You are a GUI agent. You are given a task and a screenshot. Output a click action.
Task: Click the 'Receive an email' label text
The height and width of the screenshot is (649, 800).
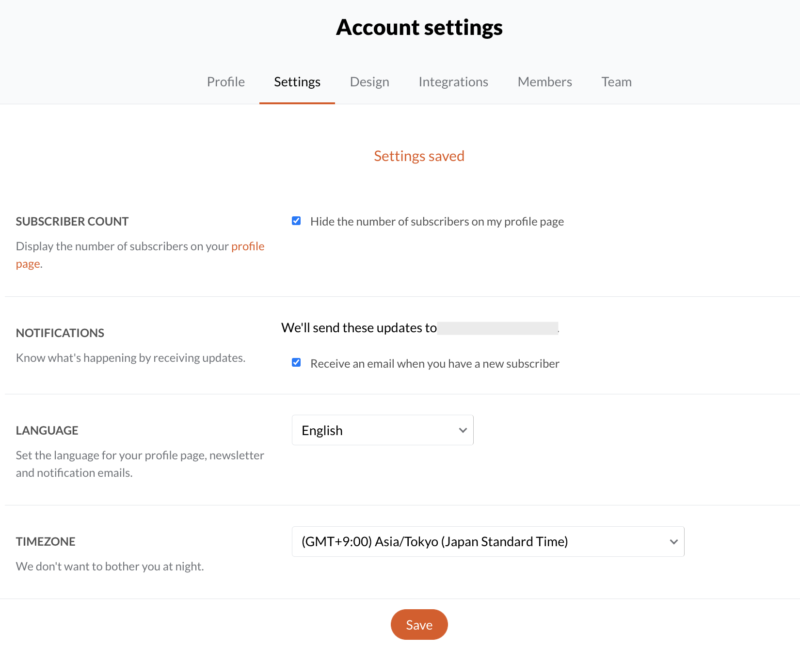(x=435, y=363)
